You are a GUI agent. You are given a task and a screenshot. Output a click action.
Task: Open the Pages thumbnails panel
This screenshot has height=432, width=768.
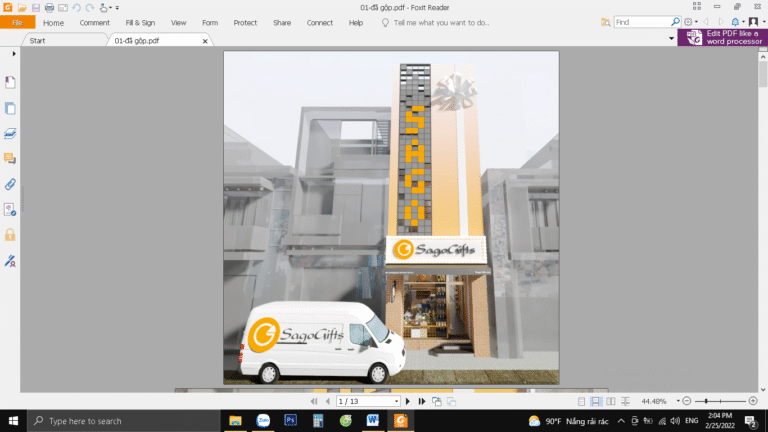pos(10,108)
